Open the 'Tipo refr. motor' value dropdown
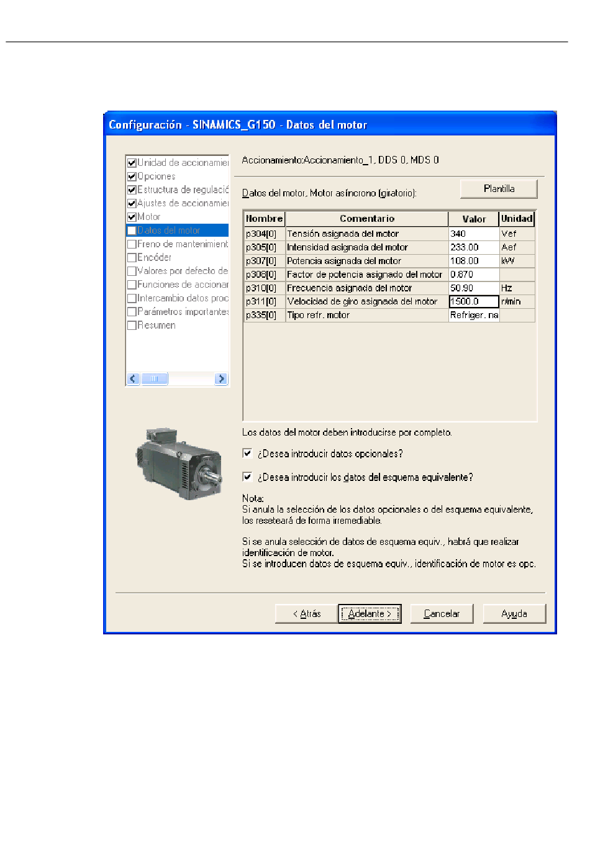 pos(474,315)
